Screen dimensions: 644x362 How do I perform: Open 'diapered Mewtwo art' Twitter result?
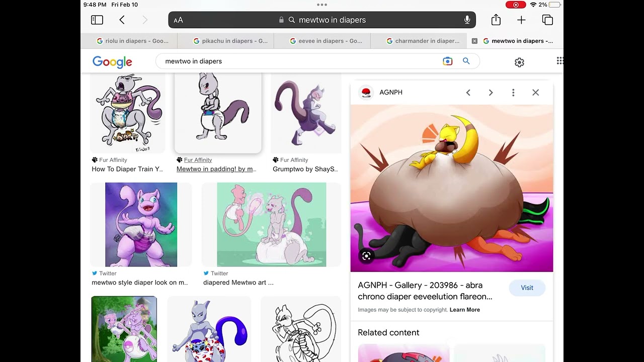tap(238, 283)
